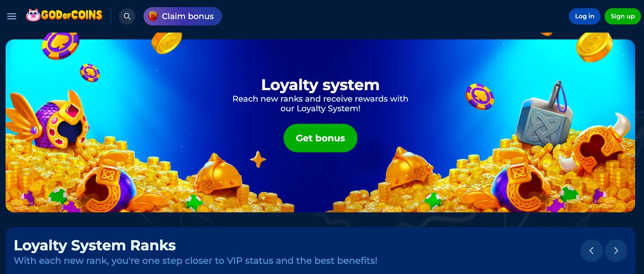Go home via GodOfCoins logo text
The image size is (644, 274).
[72, 15]
